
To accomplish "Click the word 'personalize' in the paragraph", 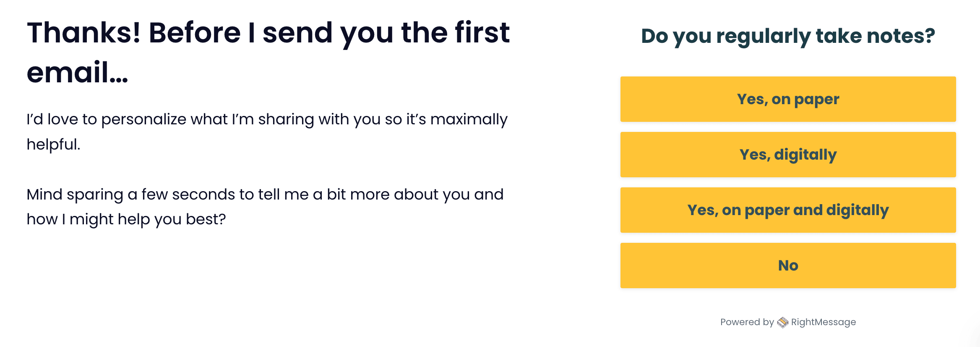I will click(x=144, y=120).
